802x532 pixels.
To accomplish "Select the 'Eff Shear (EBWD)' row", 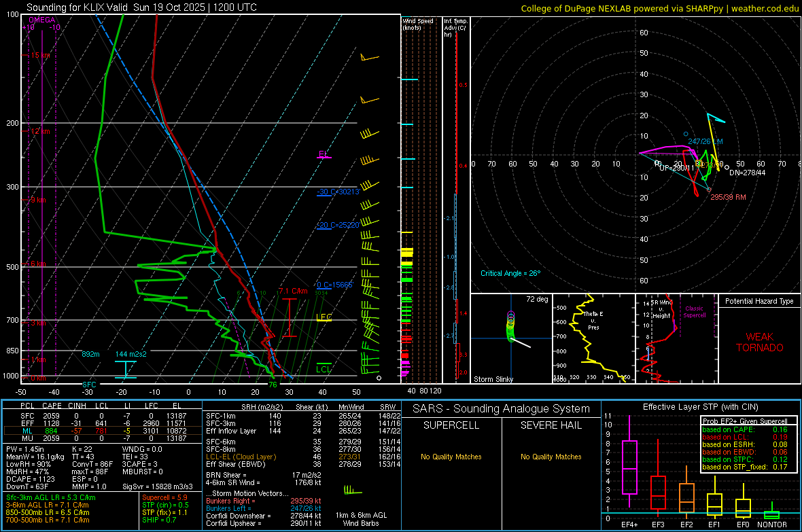I will click(303, 465).
